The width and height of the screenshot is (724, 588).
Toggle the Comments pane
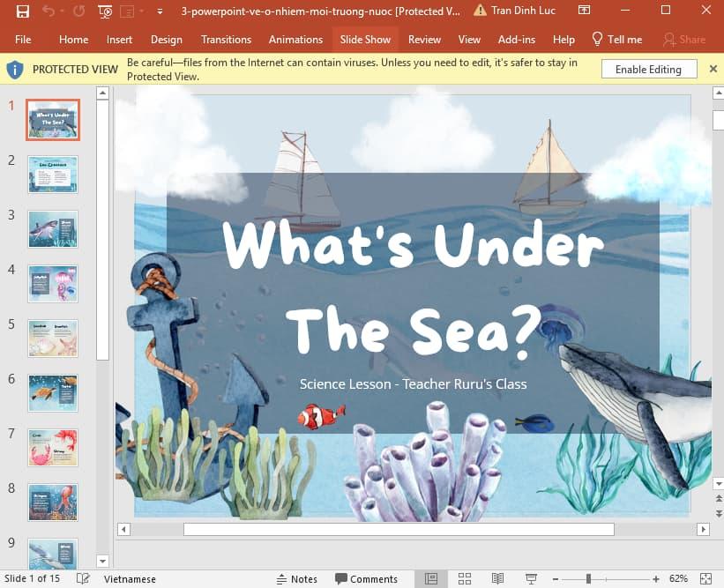[367, 579]
